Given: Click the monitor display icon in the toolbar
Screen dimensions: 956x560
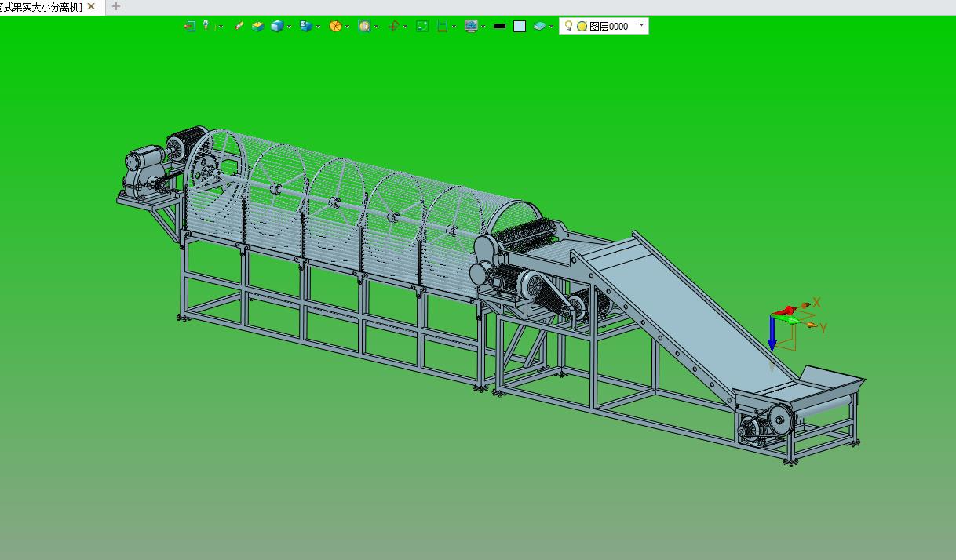Looking at the screenshot, I should coord(471,26).
